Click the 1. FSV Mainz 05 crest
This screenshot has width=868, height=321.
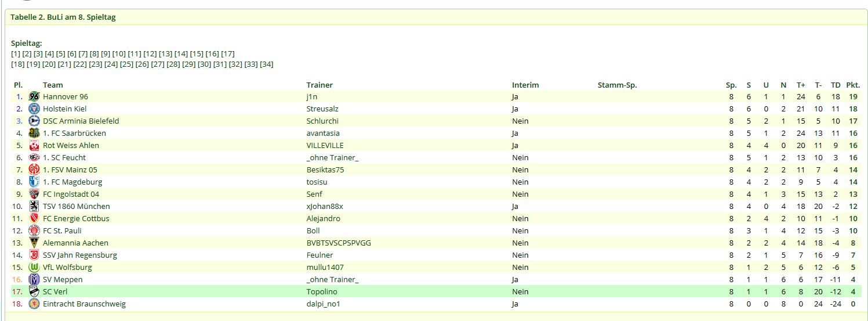click(34, 169)
